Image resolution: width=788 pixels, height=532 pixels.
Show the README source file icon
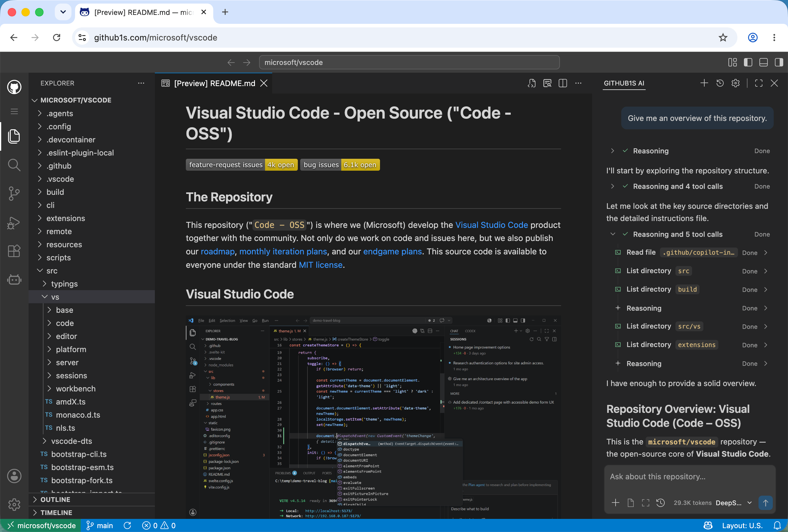click(532, 83)
